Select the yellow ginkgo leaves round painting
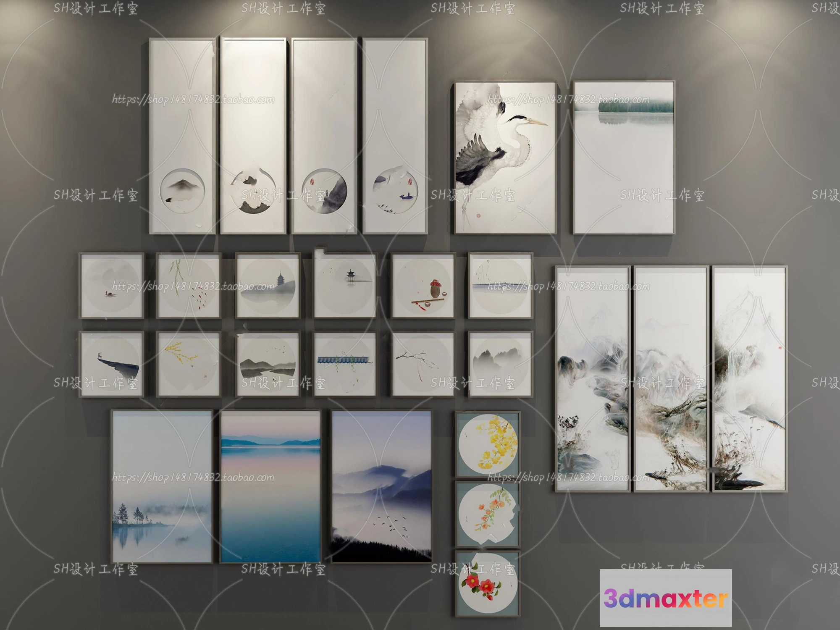Image resolution: width=840 pixels, height=630 pixels. click(x=488, y=444)
